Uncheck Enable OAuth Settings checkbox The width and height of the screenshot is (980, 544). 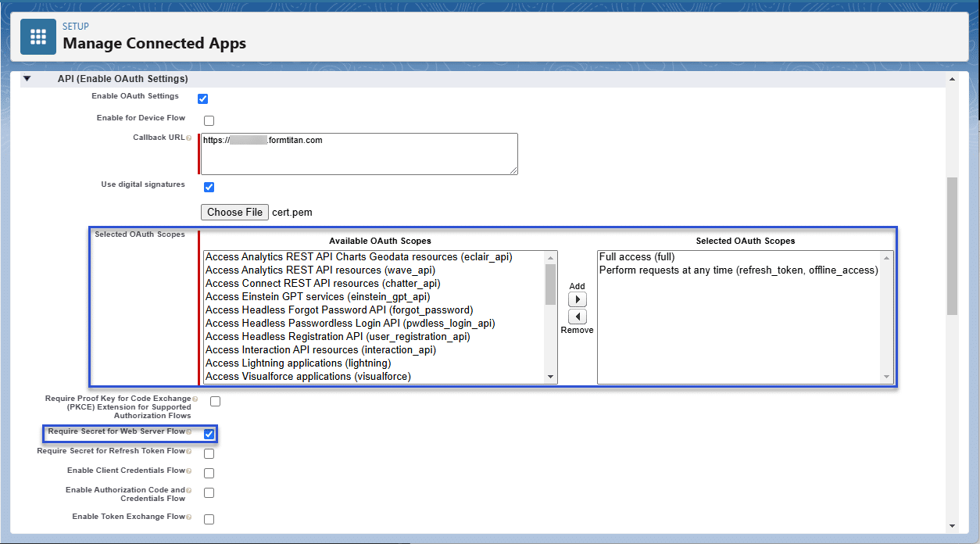[x=203, y=98]
